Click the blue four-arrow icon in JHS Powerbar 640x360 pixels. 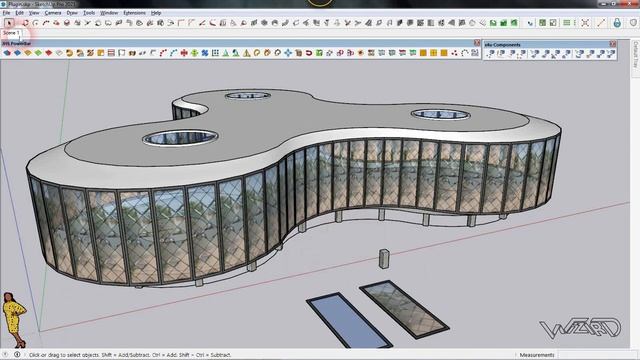[x=288, y=53]
